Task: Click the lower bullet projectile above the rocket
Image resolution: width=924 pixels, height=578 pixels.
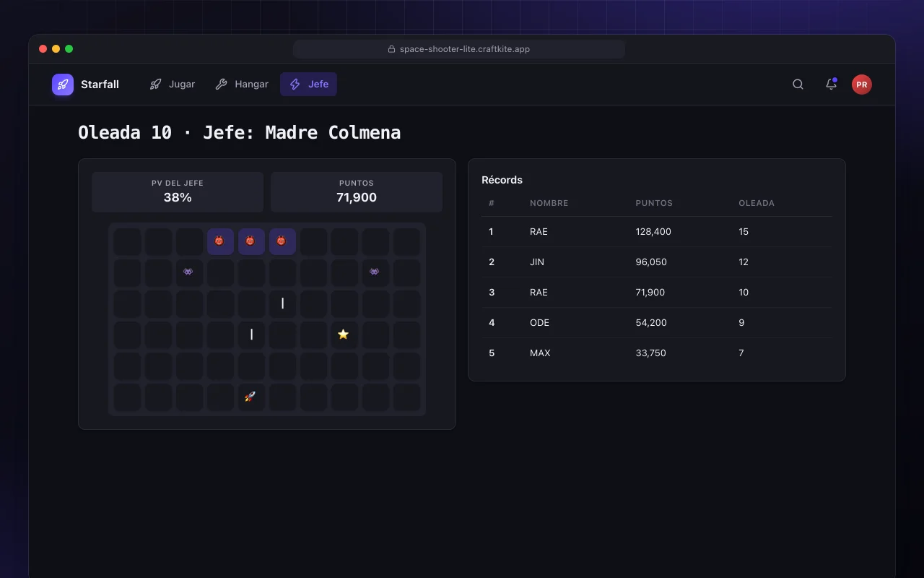Action: coord(251,335)
